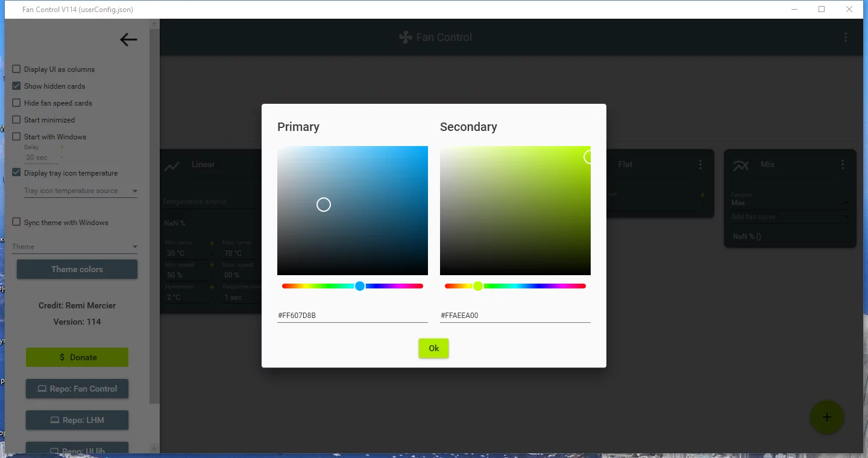Increase Min. temp with its plus icon
The width and height of the screenshot is (868, 458).
(212, 243)
